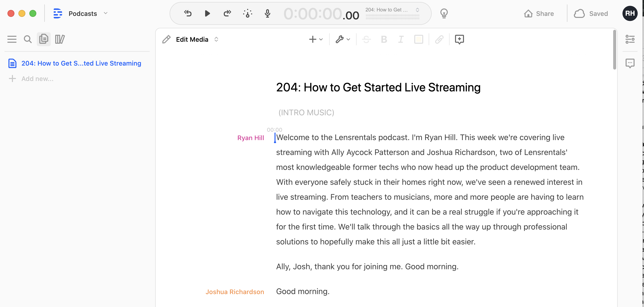Open the wrench tools dropdown
Viewport: 644px width, 307px height.
342,39
